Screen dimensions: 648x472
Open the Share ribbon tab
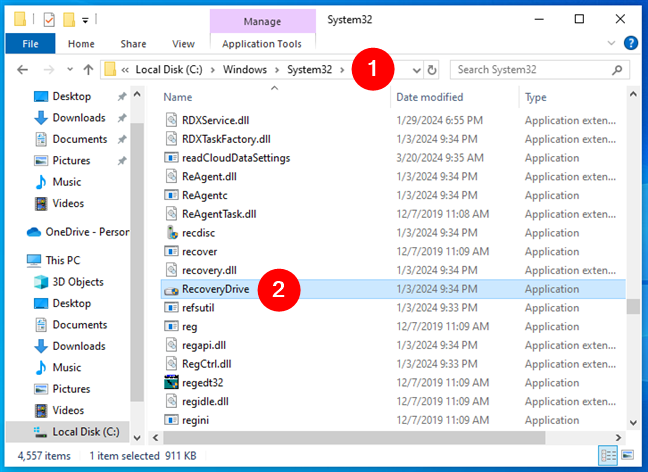click(133, 44)
